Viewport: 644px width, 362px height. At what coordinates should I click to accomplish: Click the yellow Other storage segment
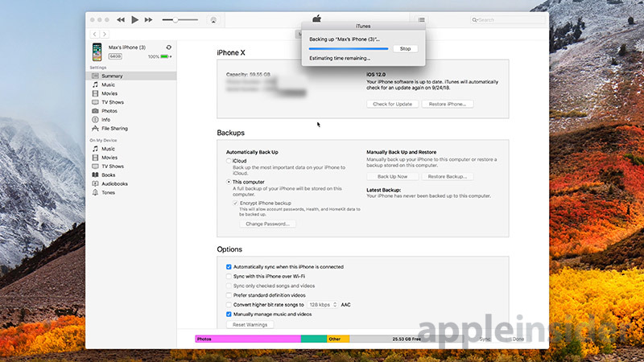338,339
